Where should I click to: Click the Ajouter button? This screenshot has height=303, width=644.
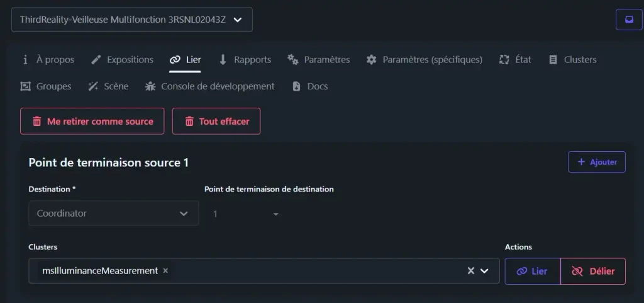(596, 162)
